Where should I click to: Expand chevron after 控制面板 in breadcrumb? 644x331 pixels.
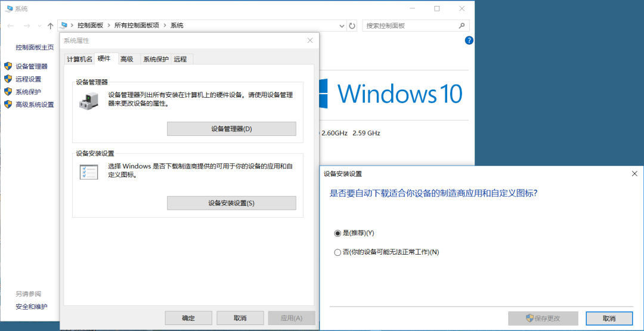[x=109, y=26]
